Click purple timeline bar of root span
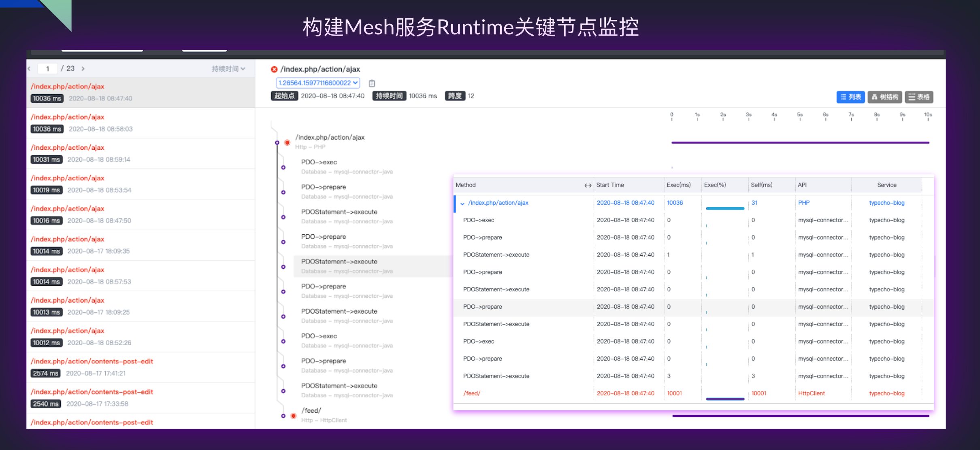Image resolution: width=980 pixels, height=450 pixels. coord(800,142)
